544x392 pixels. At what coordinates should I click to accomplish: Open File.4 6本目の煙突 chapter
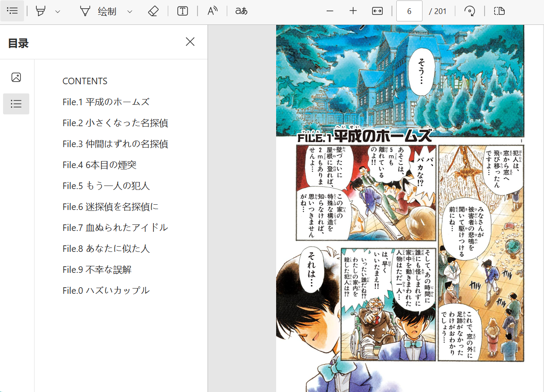[x=100, y=165]
